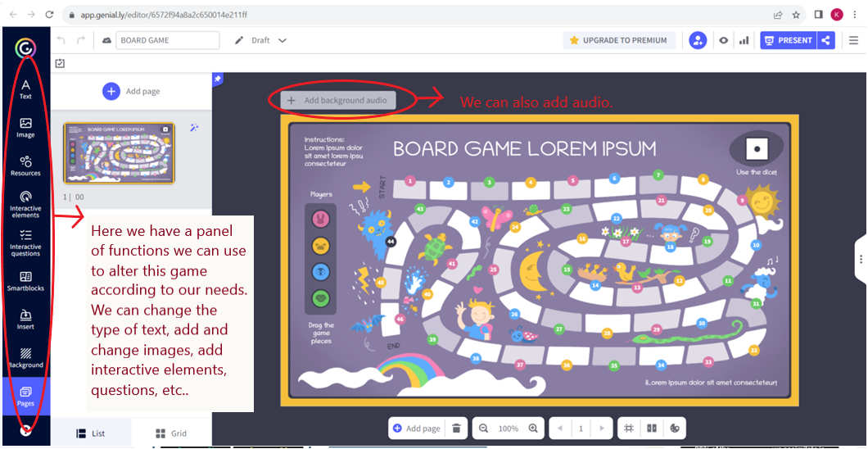Open the Image panel
The width and height of the screenshot is (868, 449).
click(x=25, y=127)
